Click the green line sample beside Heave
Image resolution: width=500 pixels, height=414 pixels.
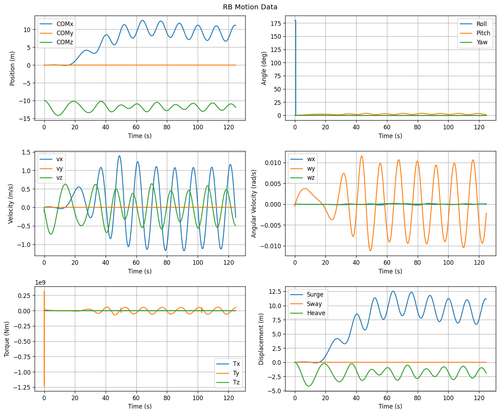click(x=297, y=313)
